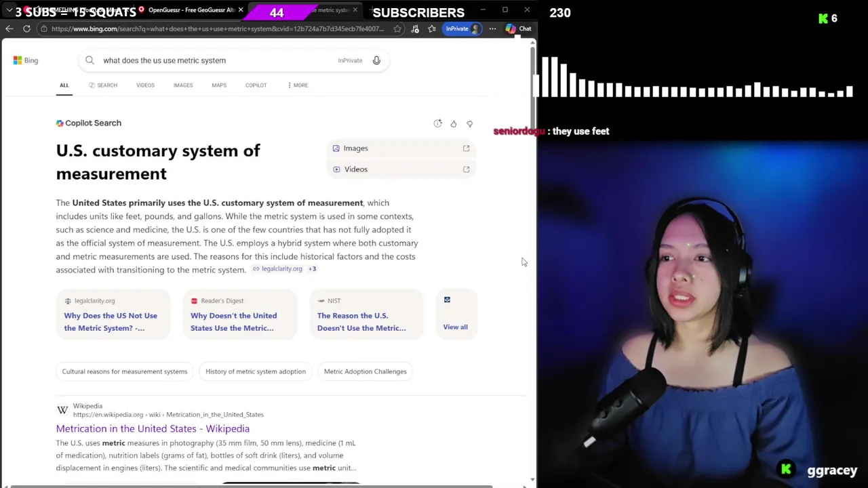
Task: Click the InPrivate label in search box
Action: pos(350,60)
